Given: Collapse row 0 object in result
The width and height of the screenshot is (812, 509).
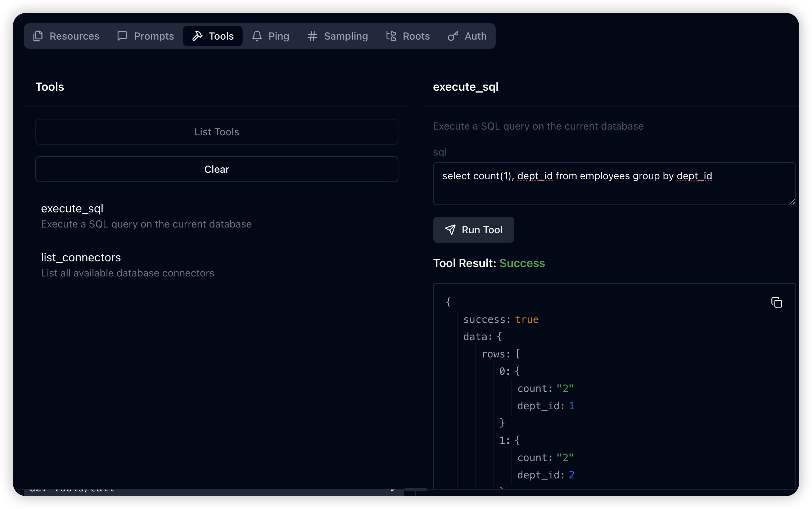Looking at the screenshot, I should pyautogui.click(x=504, y=371).
